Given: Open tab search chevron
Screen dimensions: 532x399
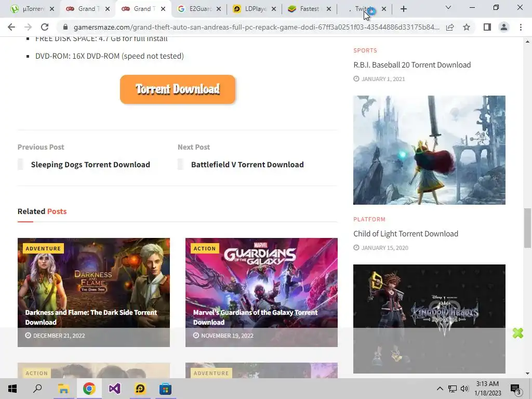Looking at the screenshot, I should click(x=448, y=7).
